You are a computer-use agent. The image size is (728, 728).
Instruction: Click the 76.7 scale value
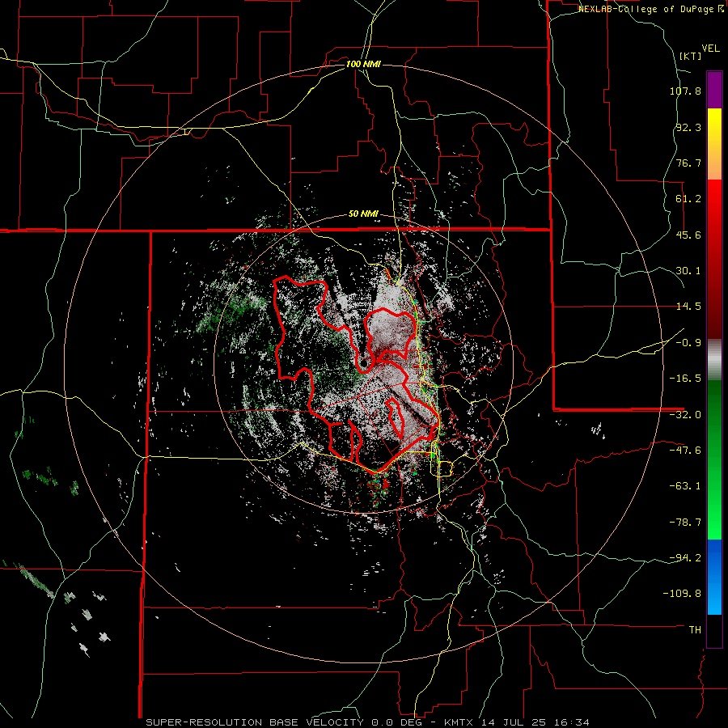(x=688, y=163)
